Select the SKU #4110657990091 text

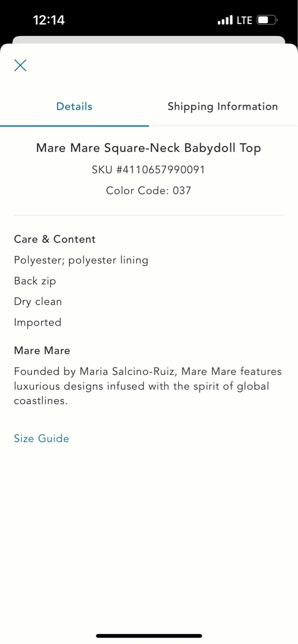click(x=149, y=169)
